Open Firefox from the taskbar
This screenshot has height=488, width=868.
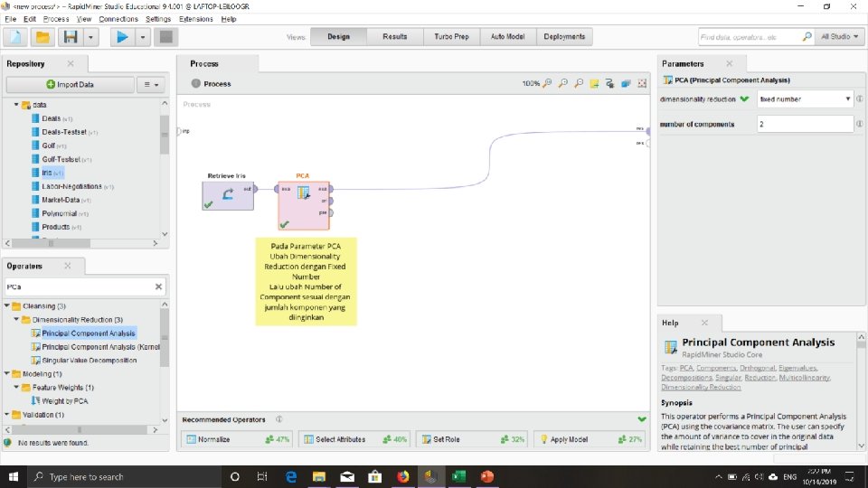(403, 476)
